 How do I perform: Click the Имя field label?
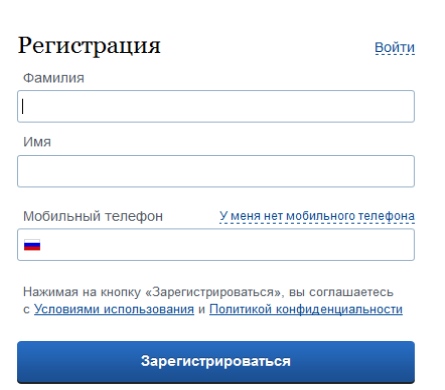tap(37, 142)
